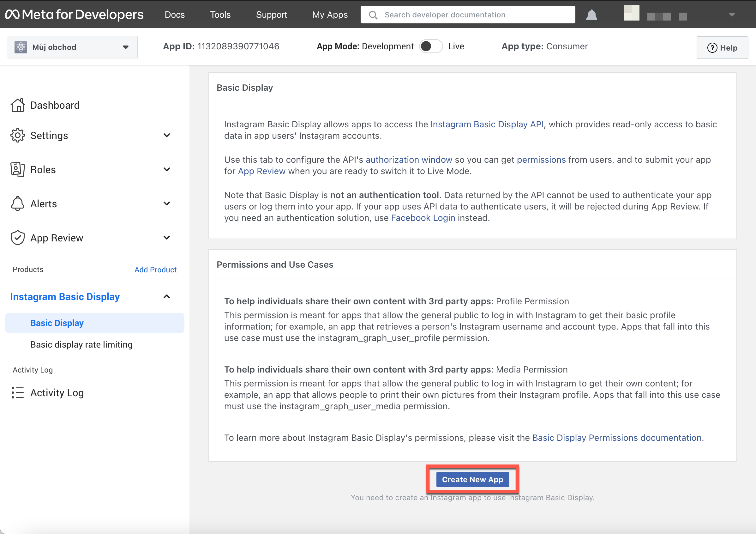This screenshot has width=756, height=534.
Task: Click the Permissions and Use Cases heading
Action: [275, 264]
